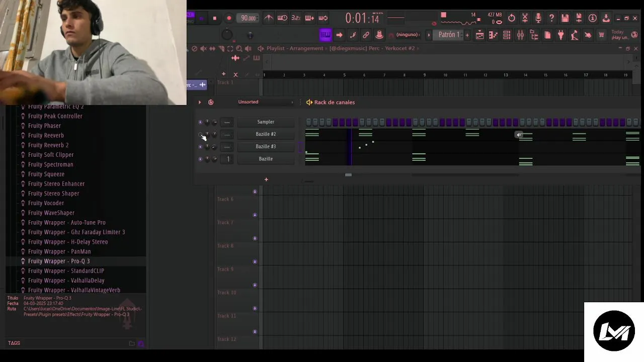
Task: Toggle loop recording icon
Action: (323, 18)
